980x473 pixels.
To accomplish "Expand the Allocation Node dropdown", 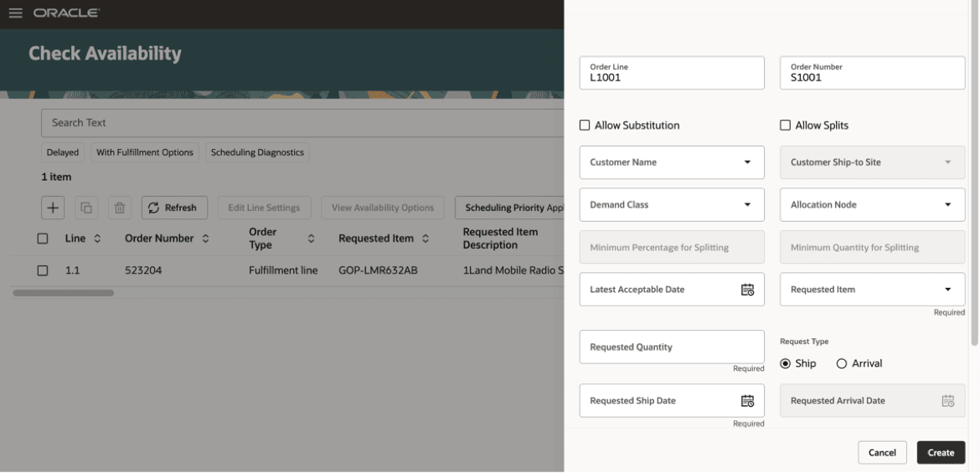I will coord(947,204).
